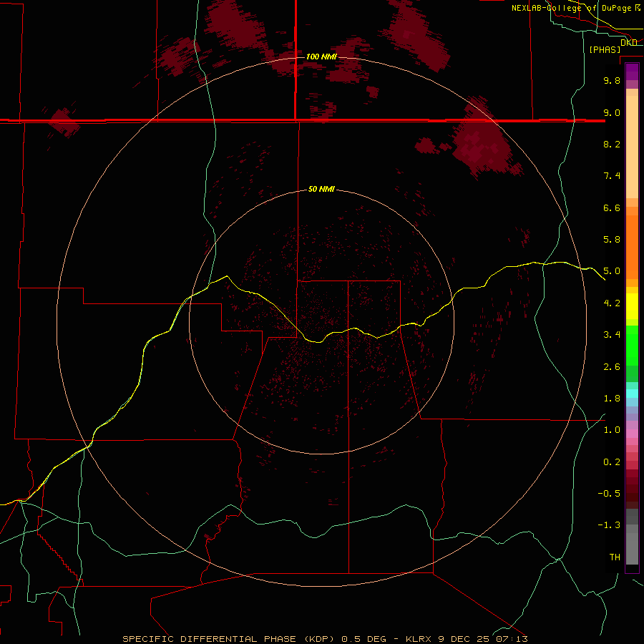Screen dimensions: 644x644
Task: Click the DKD label above the legend
Action: coord(628,42)
